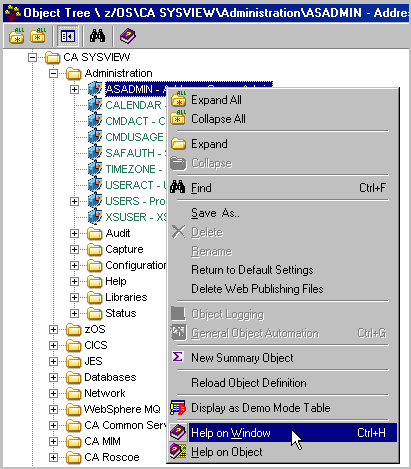Expand the zOS folder

53,329
